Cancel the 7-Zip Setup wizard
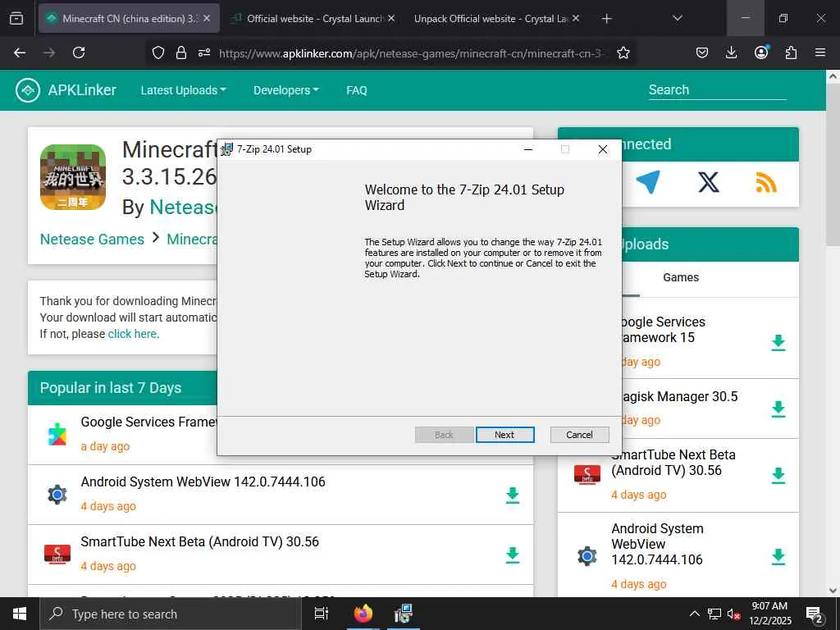This screenshot has width=840, height=630. click(x=579, y=435)
